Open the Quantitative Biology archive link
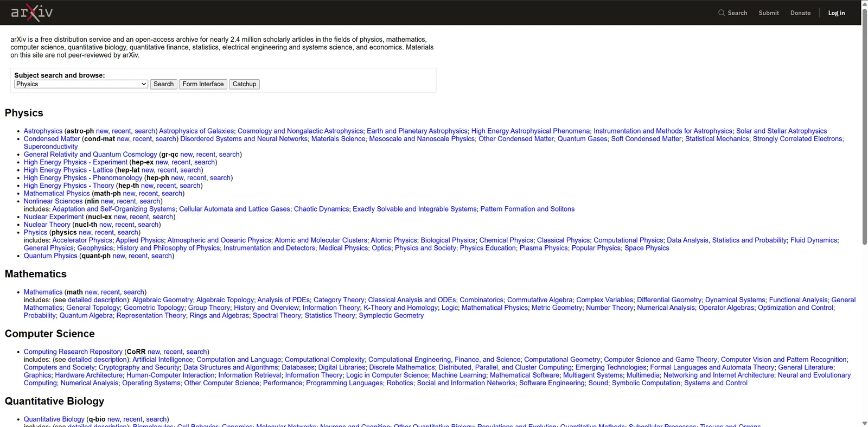 (x=54, y=419)
